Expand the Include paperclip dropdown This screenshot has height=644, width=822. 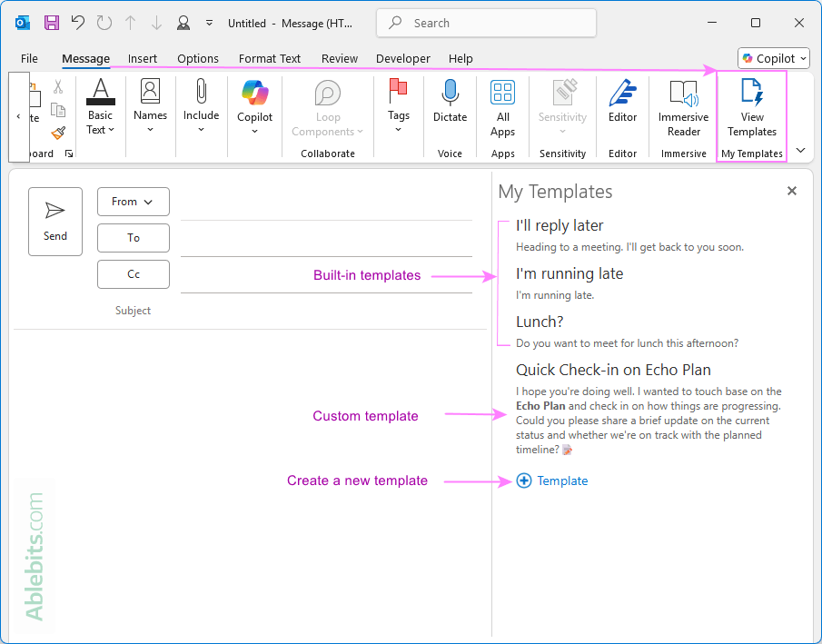tap(201, 106)
